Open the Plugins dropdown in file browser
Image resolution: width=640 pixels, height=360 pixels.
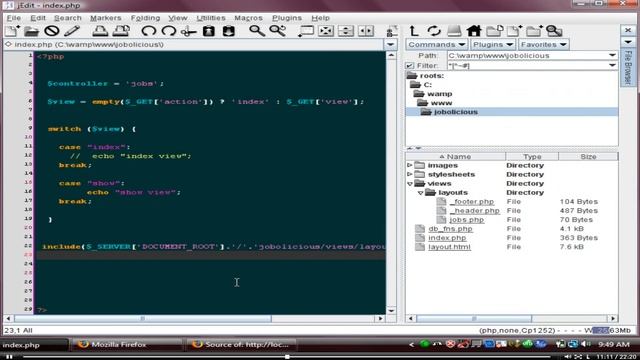point(493,44)
